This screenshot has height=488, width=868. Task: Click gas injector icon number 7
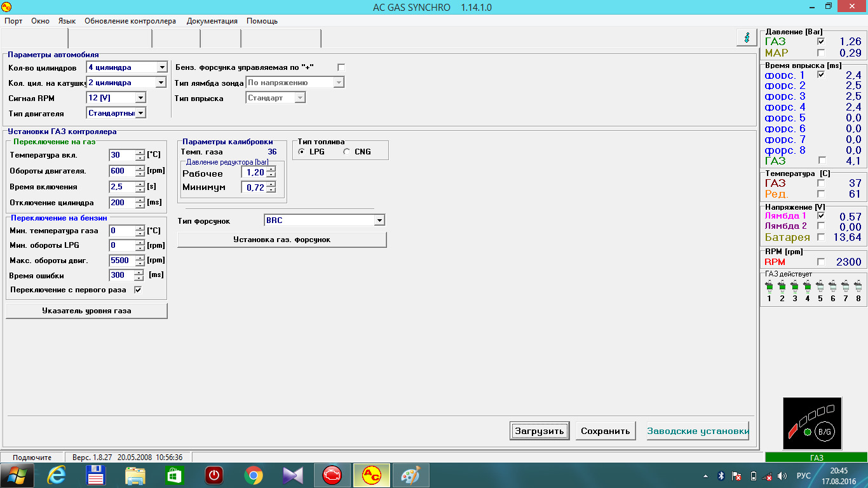pyautogui.click(x=846, y=286)
